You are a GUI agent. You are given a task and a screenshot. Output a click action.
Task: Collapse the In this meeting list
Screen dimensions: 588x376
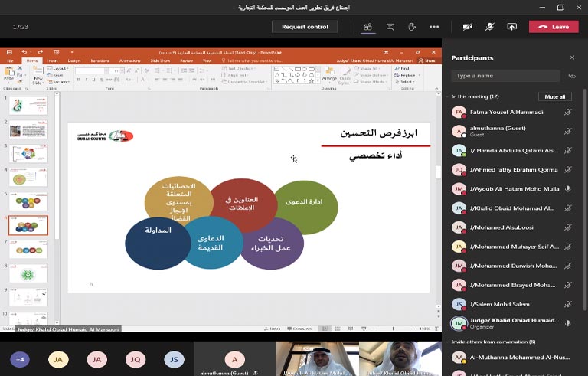click(x=447, y=97)
